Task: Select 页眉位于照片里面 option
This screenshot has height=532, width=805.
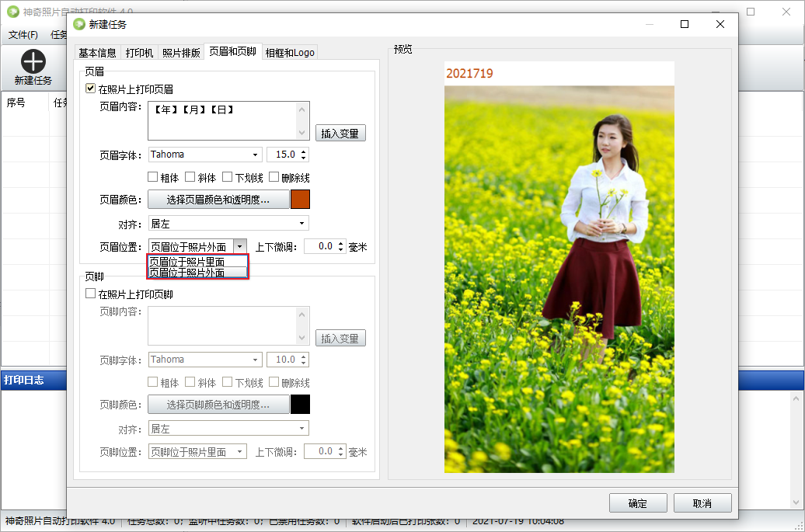Action: click(x=197, y=262)
